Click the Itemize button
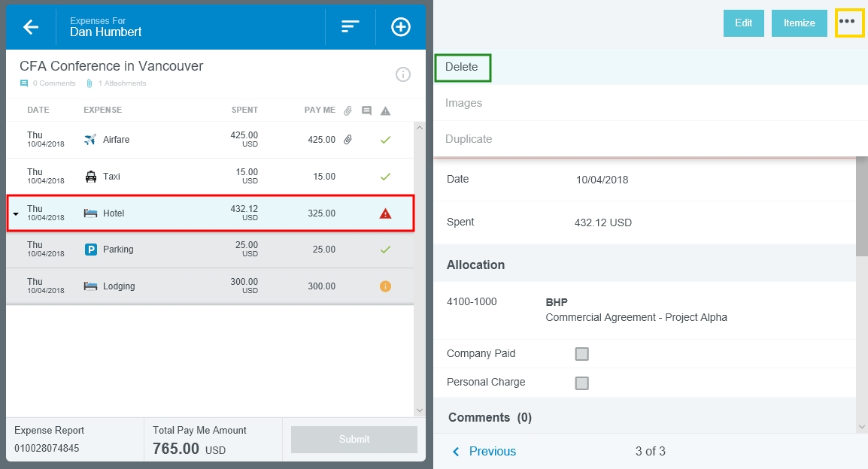The width and height of the screenshot is (868, 469). click(799, 23)
